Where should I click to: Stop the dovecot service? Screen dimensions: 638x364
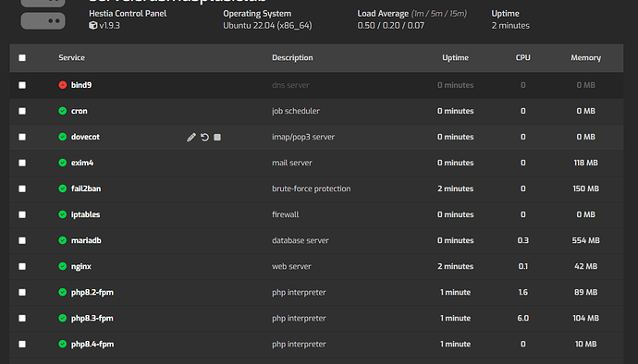217,137
